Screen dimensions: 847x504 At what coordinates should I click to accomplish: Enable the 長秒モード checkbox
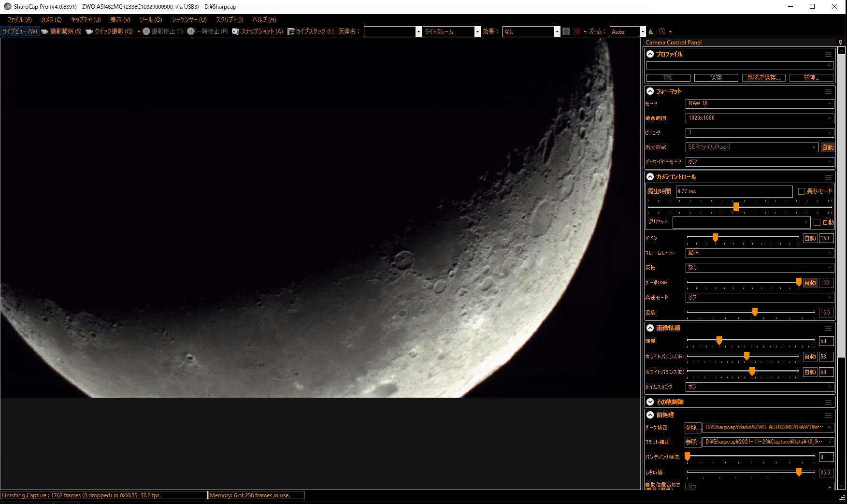801,191
